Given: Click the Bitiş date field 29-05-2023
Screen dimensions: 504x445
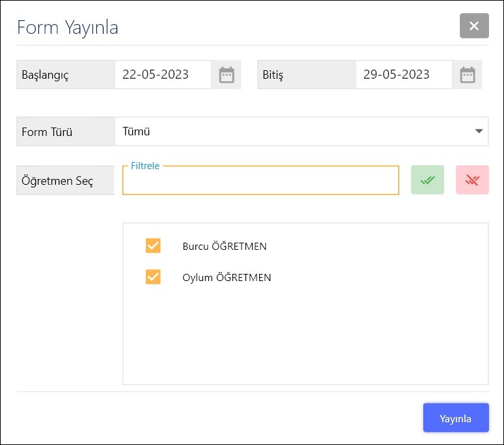Looking at the screenshot, I should click(404, 75).
